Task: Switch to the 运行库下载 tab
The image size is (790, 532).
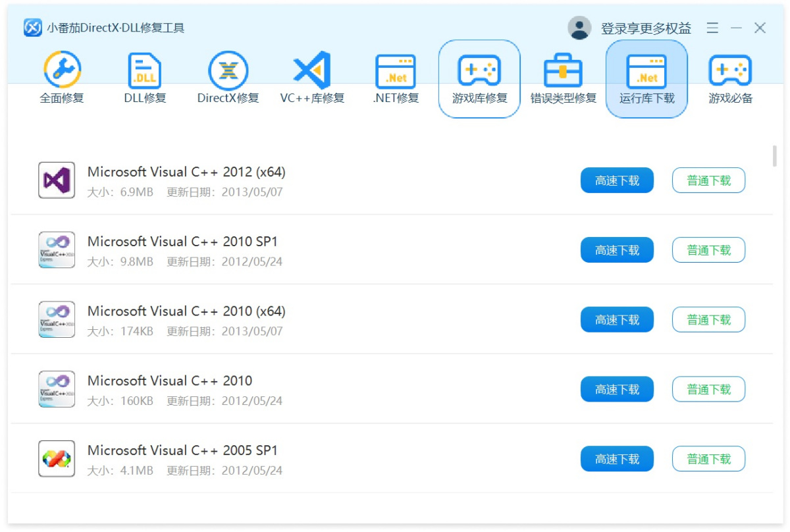Action: pos(646,78)
